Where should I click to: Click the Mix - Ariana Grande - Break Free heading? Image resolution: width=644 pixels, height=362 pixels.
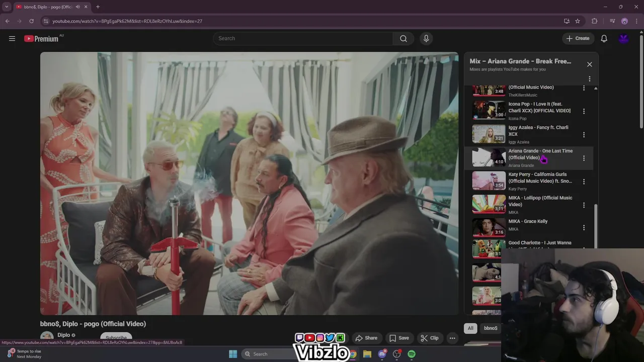pyautogui.click(x=520, y=61)
